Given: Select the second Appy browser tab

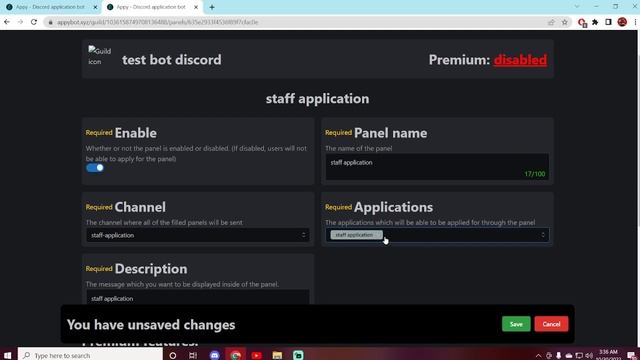Looking at the screenshot, I should tap(151, 7).
